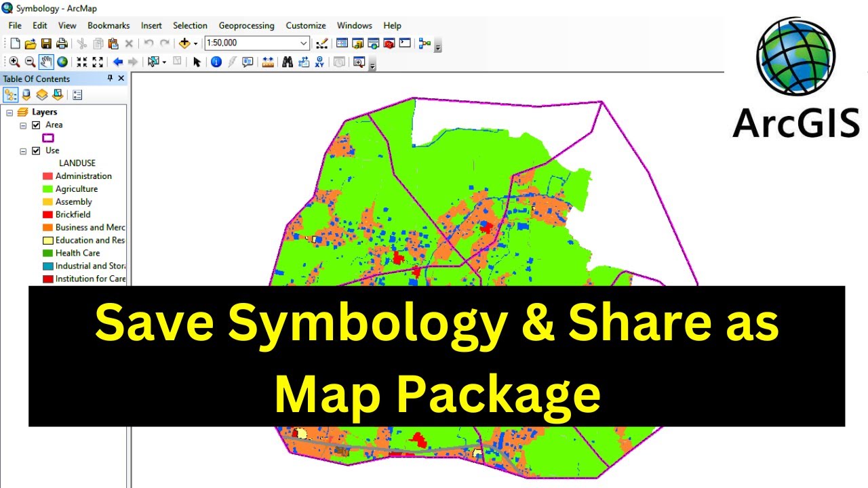The height and width of the screenshot is (488, 868).
Task: Open Table Of Contents Options button
Action: (x=77, y=95)
